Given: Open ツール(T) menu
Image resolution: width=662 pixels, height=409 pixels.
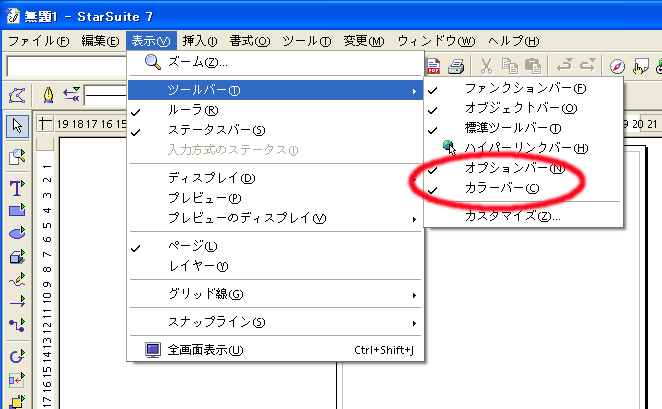Looking at the screenshot, I should pos(307,41).
